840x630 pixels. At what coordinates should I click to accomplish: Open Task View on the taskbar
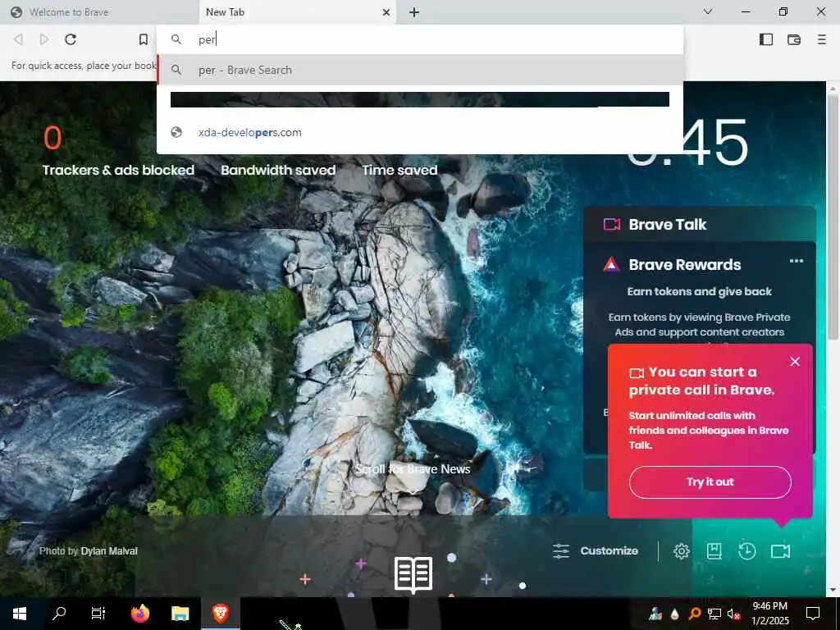click(98, 614)
